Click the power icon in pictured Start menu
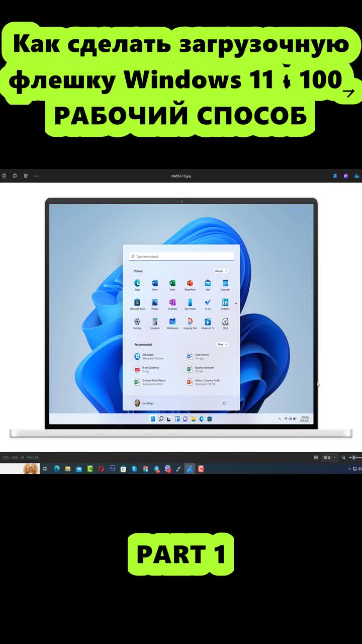 [224, 403]
